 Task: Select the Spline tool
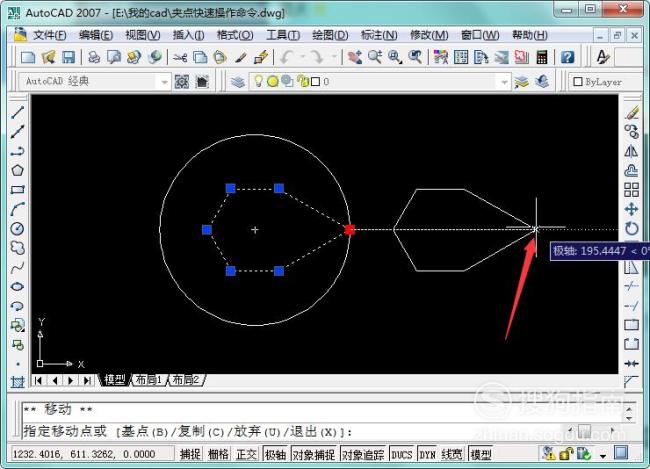[17, 267]
